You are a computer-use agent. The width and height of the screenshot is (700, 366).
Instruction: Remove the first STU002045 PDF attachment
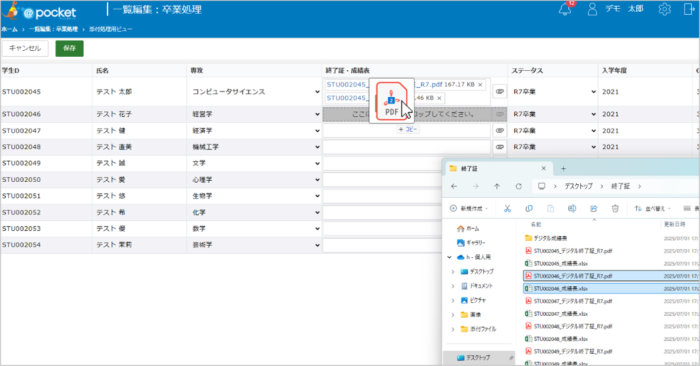tap(480, 84)
